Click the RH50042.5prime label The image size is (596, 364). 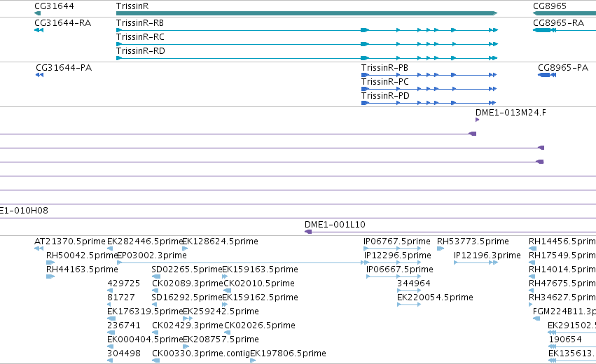[x=82, y=255]
